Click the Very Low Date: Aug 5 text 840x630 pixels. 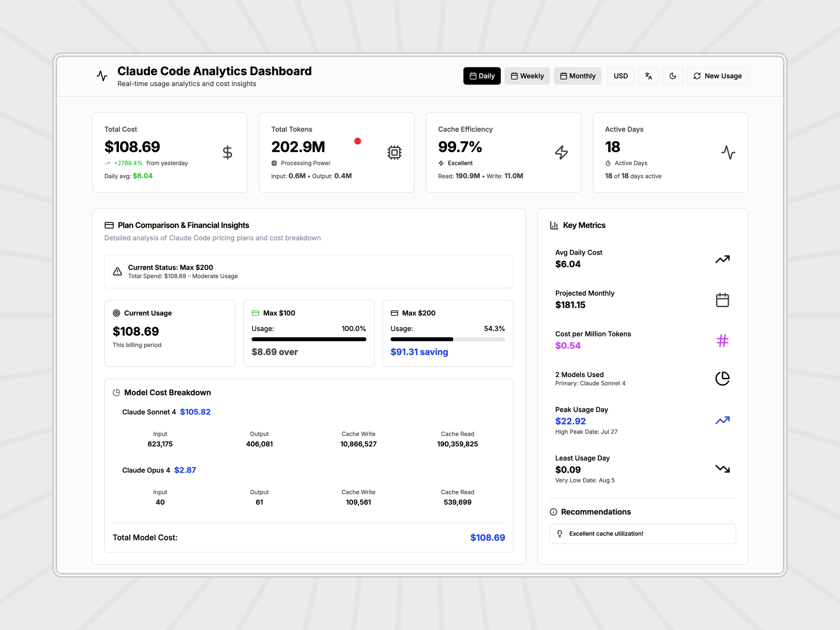(585, 481)
